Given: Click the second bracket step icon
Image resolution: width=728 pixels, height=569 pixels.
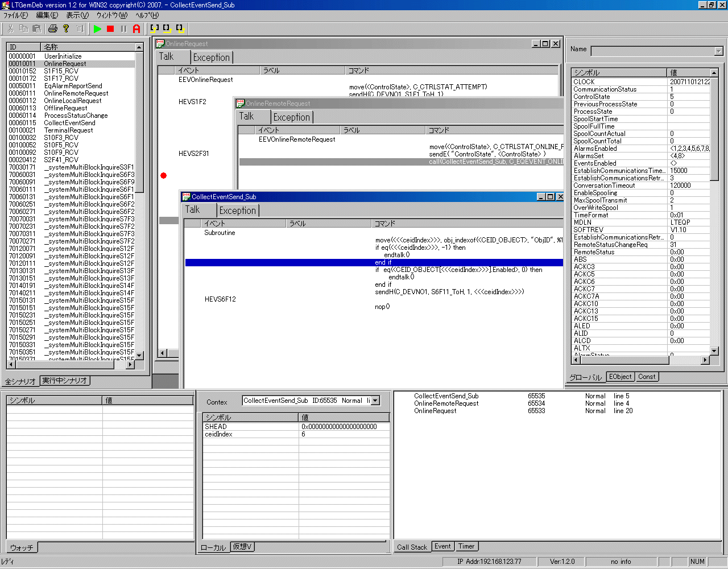Looking at the screenshot, I should point(167,28).
